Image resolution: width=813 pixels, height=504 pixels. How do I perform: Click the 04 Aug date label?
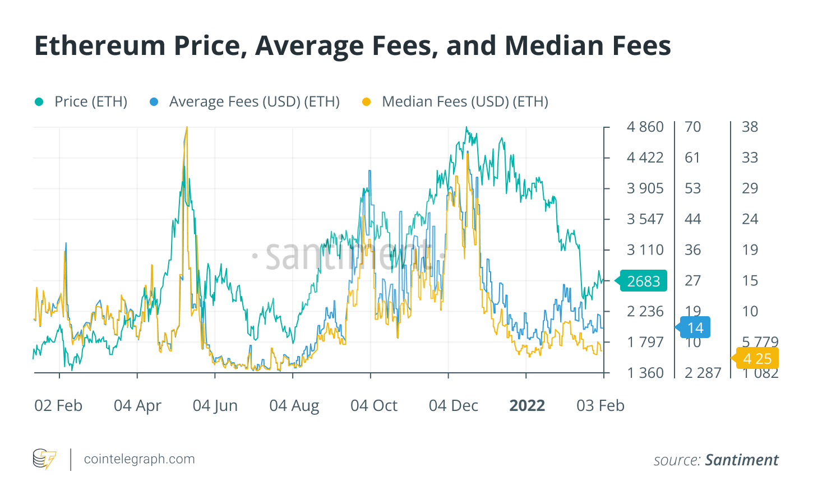click(294, 406)
